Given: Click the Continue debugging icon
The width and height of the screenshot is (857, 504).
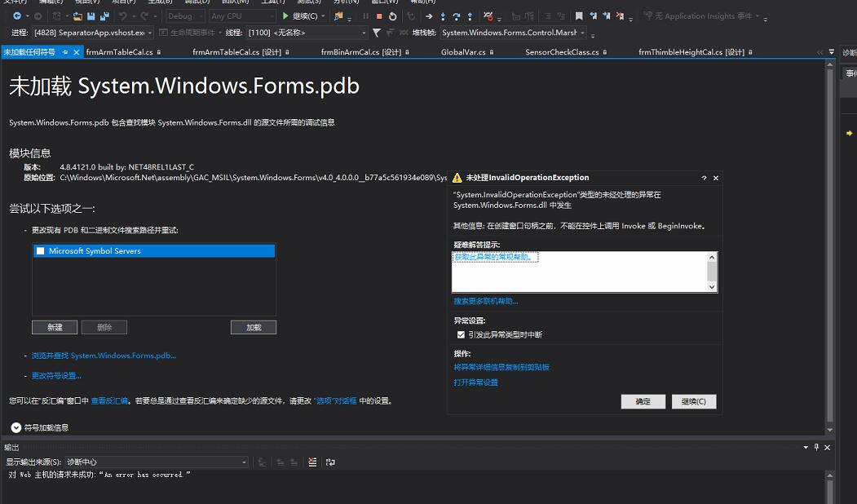Looking at the screenshot, I should click(285, 15).
